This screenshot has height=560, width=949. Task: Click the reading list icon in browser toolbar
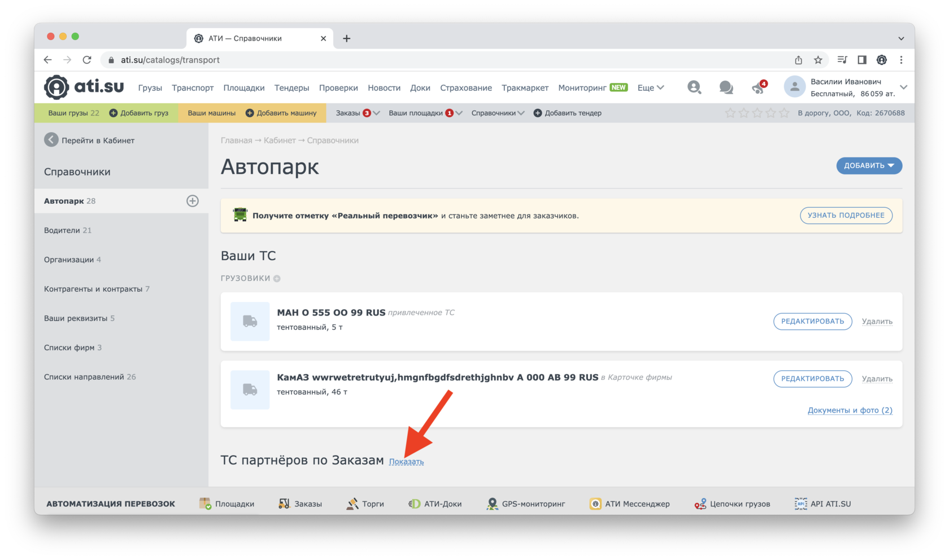(x=842, y=60)
